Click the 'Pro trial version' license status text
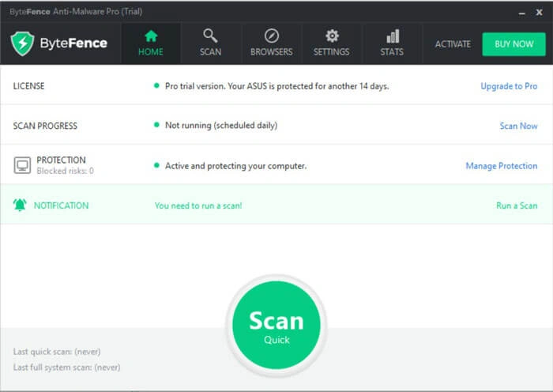 click(276, 86)
